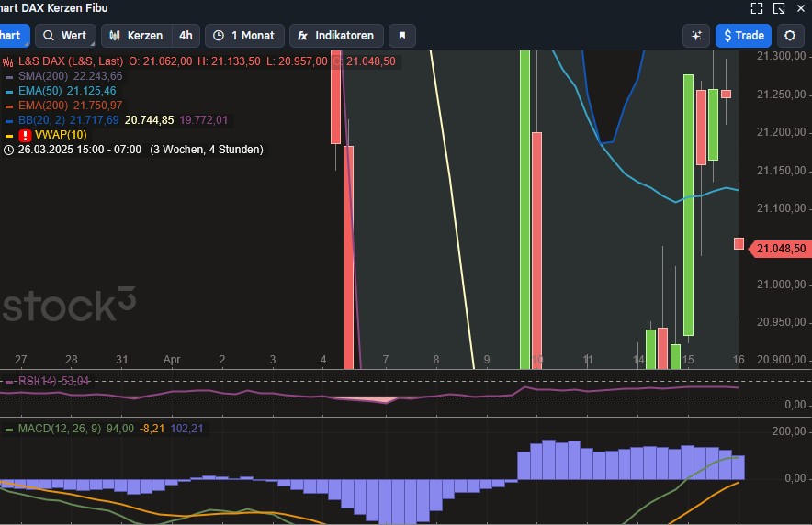812x525 pixels.
Task: Enter fullscreen with the expand-corners icon
Action: [x=757, y=8]
